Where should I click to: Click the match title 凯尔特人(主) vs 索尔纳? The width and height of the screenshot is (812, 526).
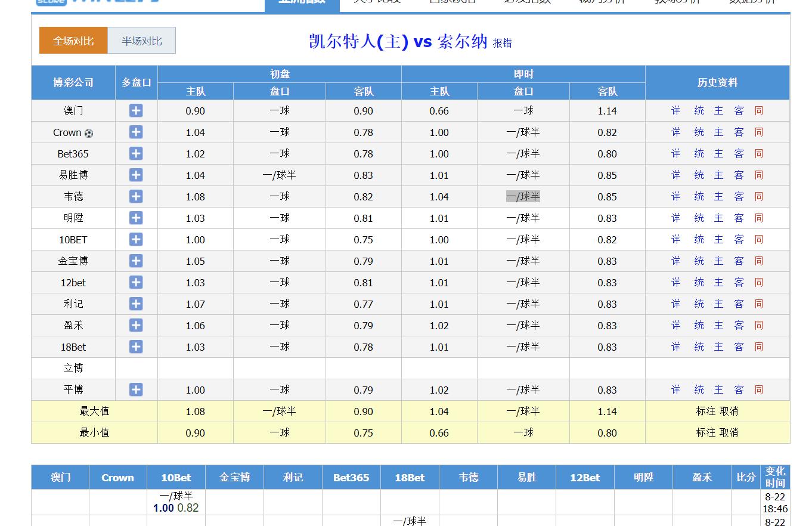[398, 42]
